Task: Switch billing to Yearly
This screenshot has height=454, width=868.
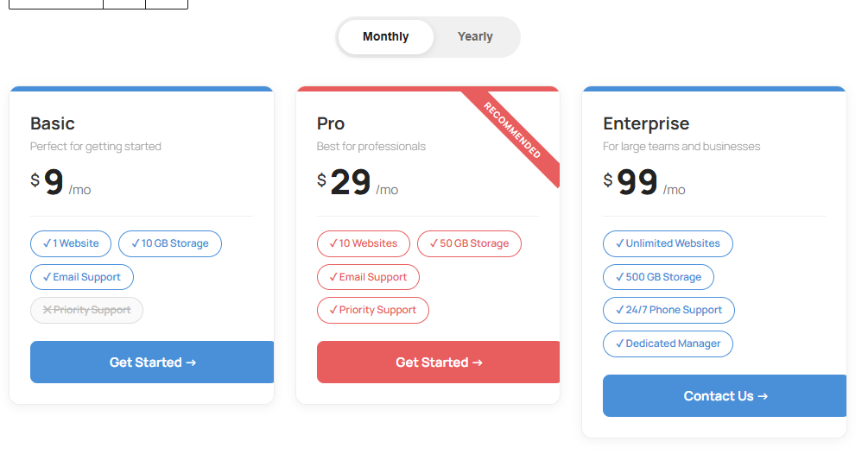Action: [475, 37]
